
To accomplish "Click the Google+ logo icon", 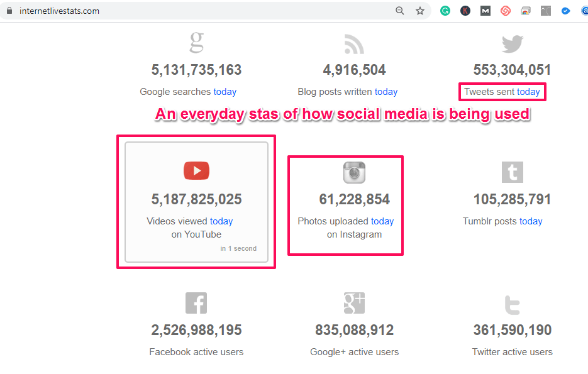I will click(354, 303).
